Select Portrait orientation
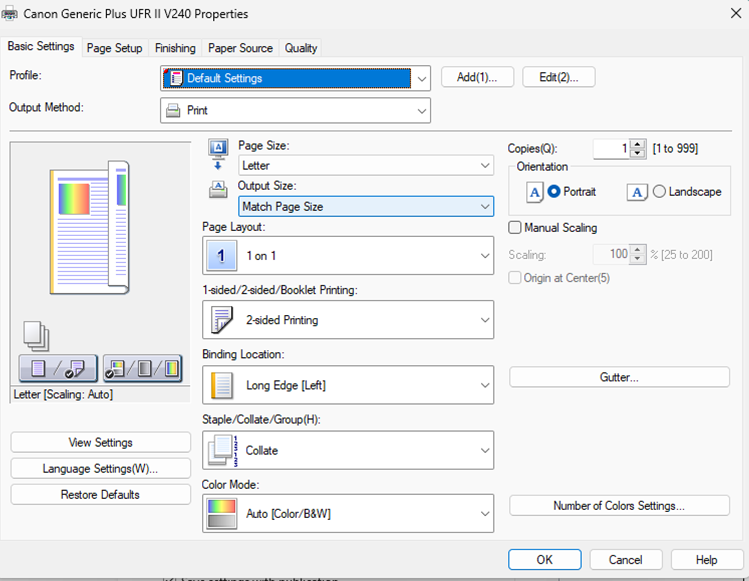 coord(554,192)
